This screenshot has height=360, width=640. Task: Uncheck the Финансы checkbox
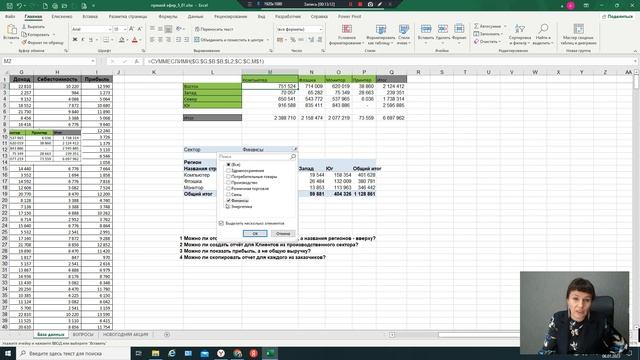(x=229, y=200)
